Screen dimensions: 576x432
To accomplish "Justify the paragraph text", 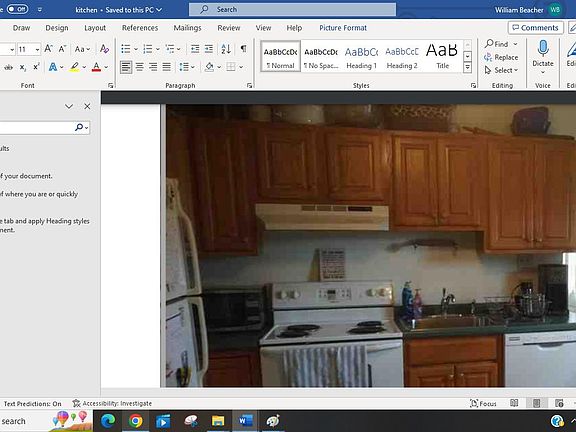I will coord(167,67).
